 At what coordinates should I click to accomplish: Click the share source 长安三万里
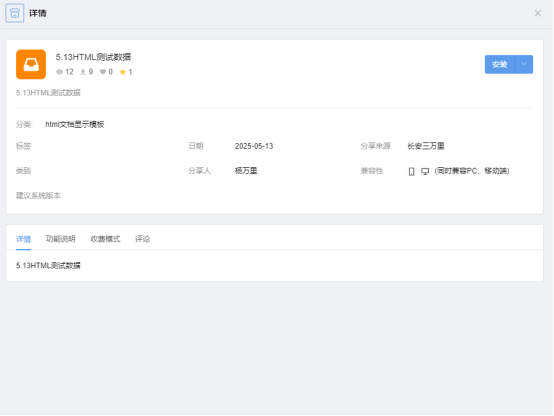tap(426, 146)
